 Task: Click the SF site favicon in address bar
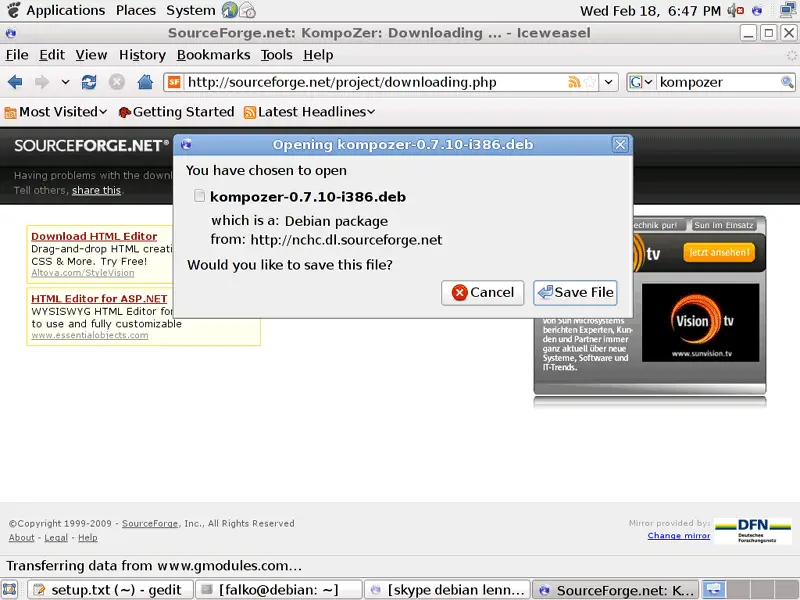174,82
